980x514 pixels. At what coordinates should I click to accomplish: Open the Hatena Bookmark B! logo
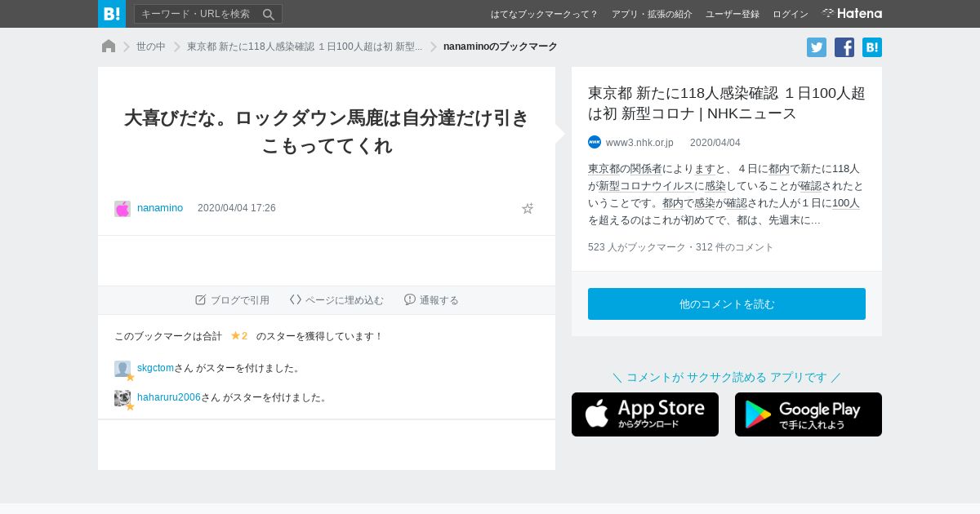(112, 14)
